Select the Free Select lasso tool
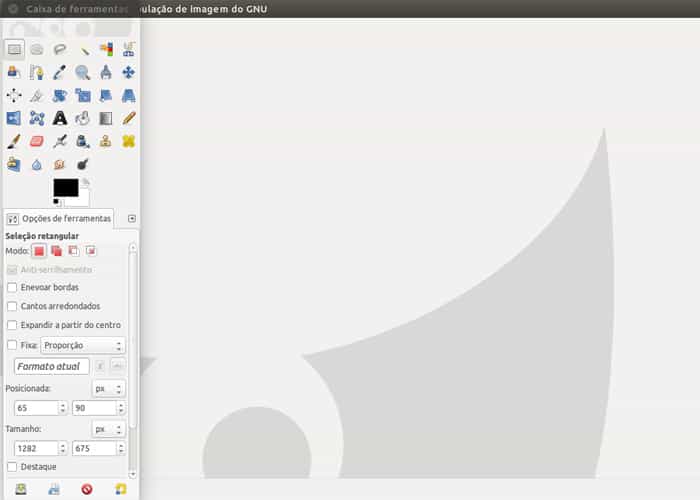700x500 pixels. point(60,49)
